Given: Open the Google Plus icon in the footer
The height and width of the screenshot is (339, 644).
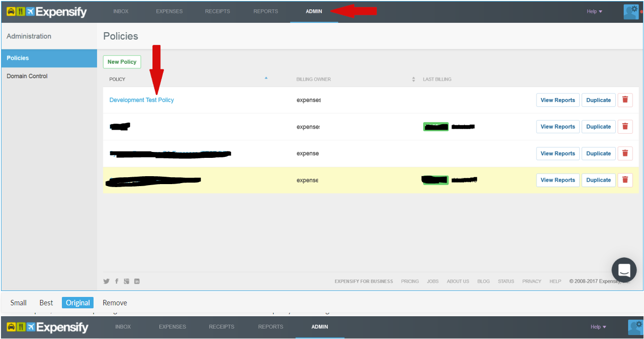Looking at the screenshot, I should tap(127, 281).
